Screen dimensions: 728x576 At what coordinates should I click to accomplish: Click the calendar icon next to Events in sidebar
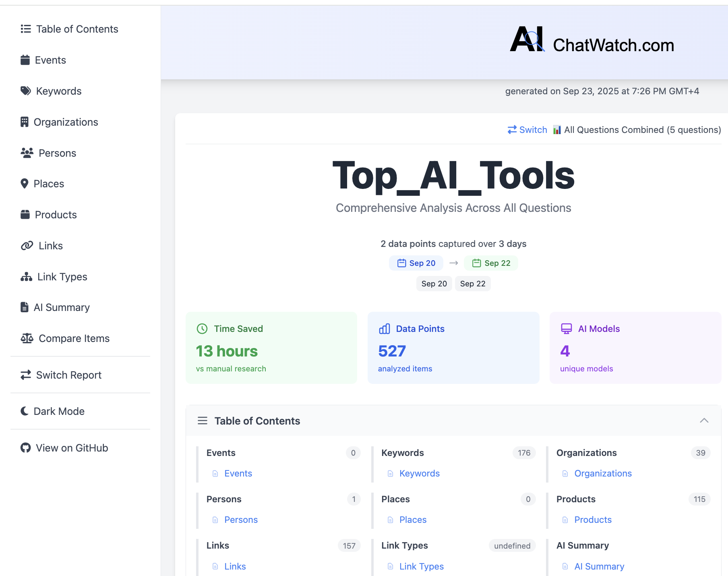(25, 60)
